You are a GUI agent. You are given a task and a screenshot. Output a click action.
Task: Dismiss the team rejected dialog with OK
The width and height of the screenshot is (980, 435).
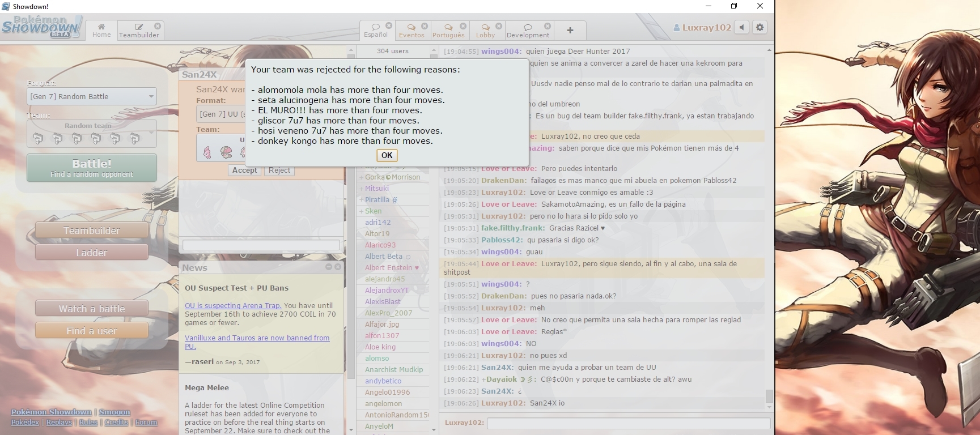tap(387, 155)
